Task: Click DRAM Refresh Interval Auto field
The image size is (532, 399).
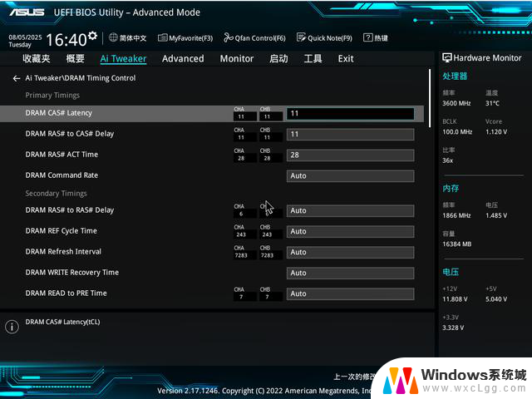Action: 350,253
